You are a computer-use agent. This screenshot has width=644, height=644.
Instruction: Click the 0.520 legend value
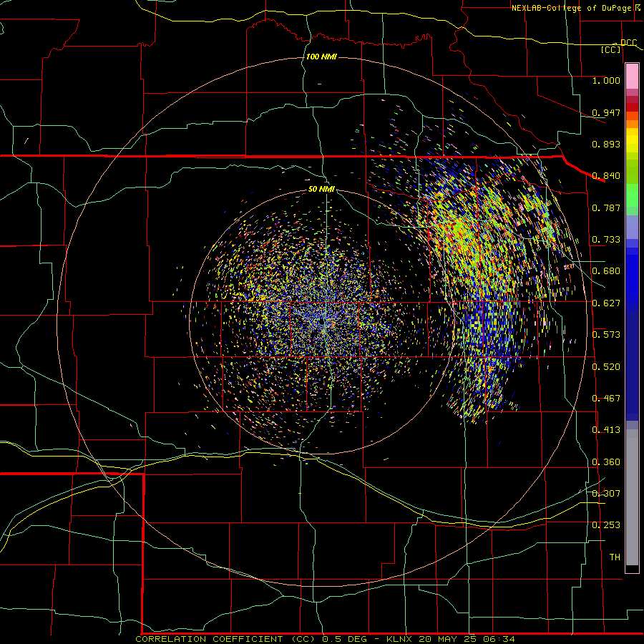coord(606,367)
